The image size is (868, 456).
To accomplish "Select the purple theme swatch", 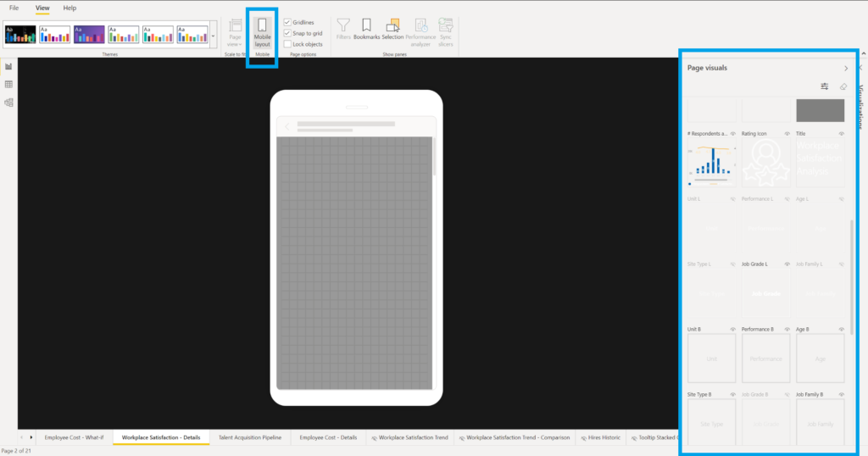I will coord(89,34).
